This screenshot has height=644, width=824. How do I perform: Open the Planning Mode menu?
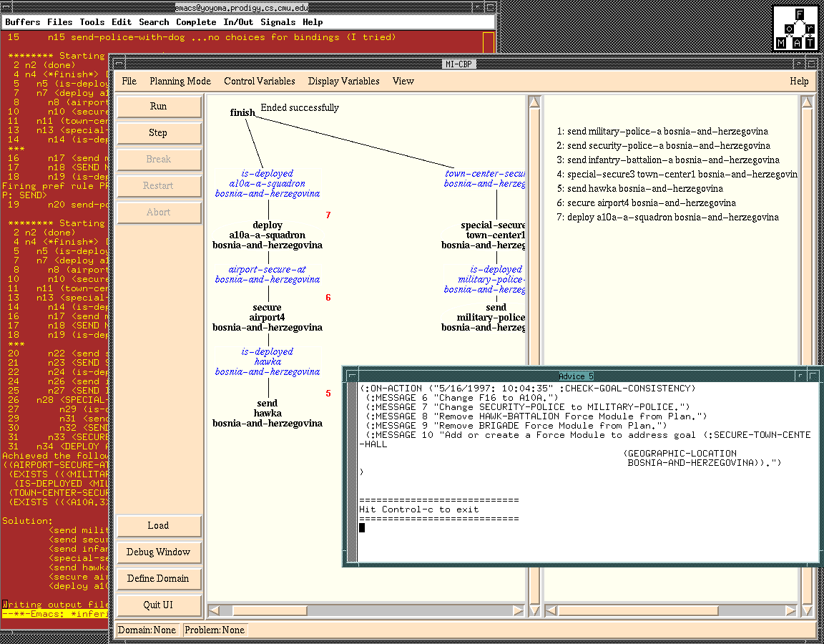180,81
